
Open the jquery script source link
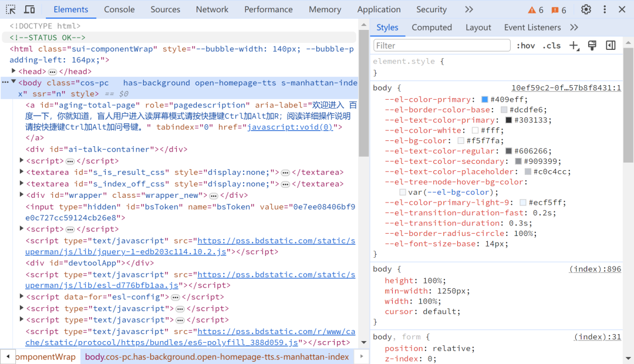(x=190, y=246)
